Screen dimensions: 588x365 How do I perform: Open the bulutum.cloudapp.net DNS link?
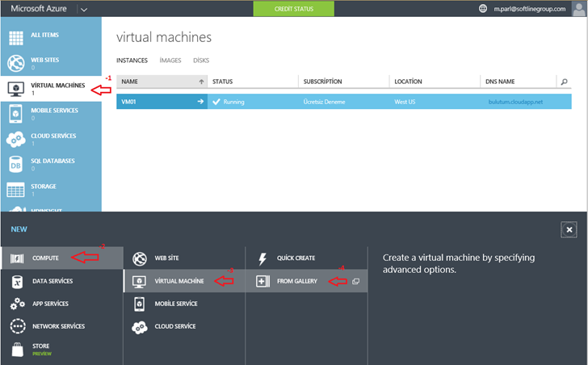tap(516, 102)
